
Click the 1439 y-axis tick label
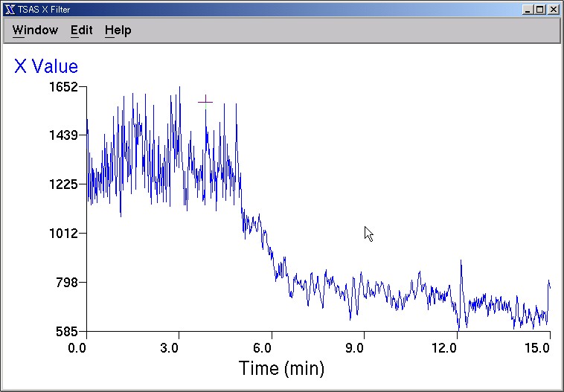click(63, 135)
